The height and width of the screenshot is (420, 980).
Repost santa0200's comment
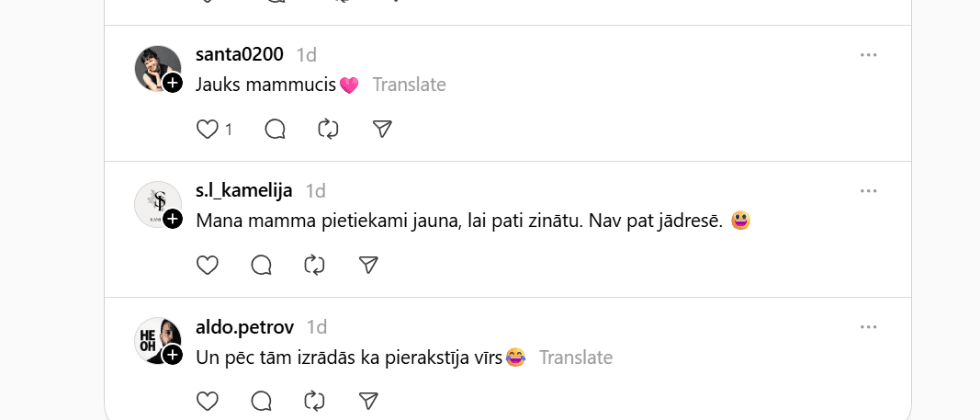(328, 130)
